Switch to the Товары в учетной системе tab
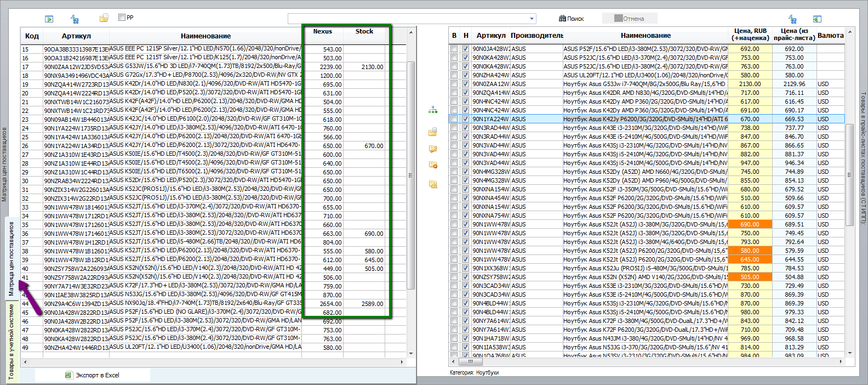 tap(12, 342)
